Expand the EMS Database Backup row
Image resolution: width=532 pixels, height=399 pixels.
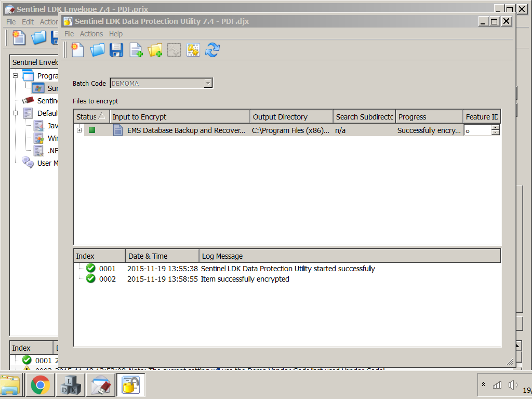79,130
